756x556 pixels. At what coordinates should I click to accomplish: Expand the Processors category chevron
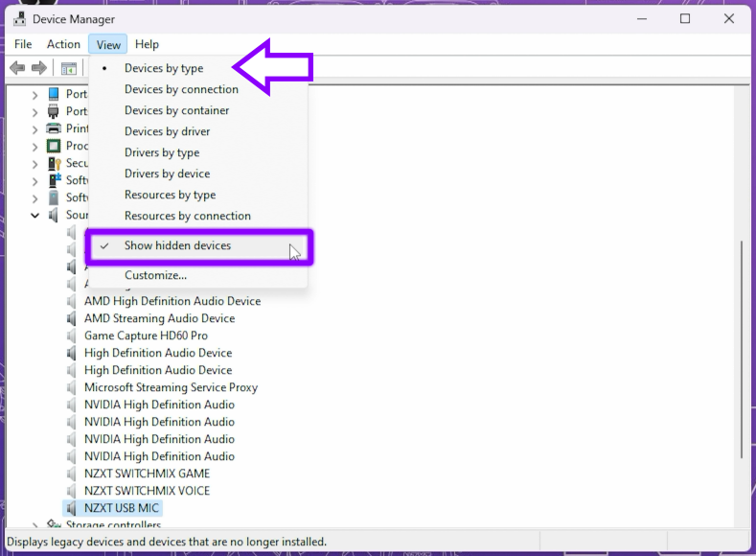35,147
